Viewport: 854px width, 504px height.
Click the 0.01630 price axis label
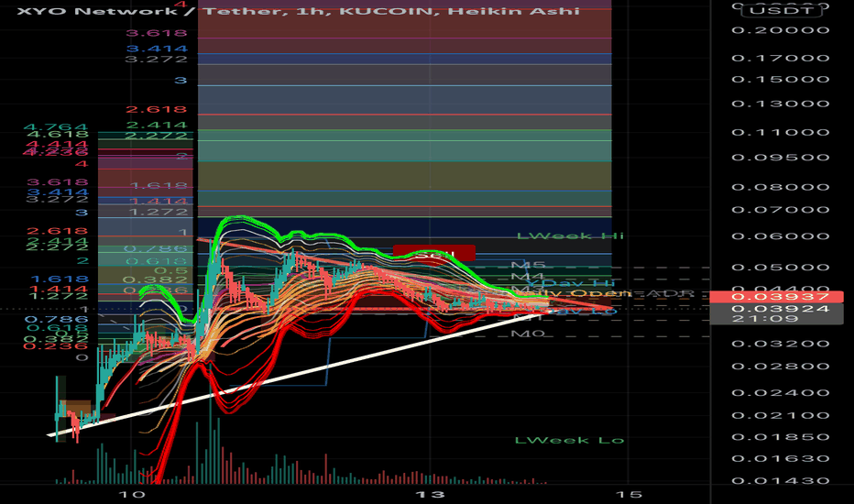click(781, 459)
